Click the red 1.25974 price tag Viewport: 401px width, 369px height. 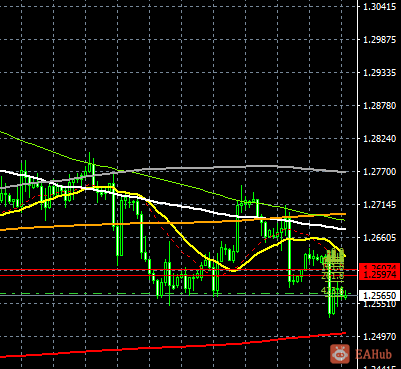tap(379, 275)
